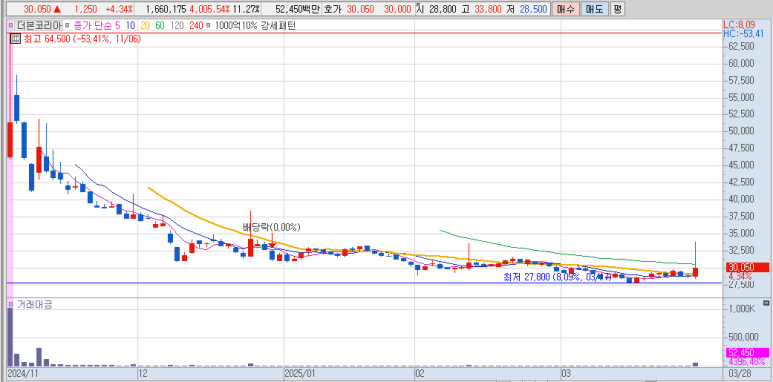Click the 매도 (sell) button
The height and width of the screenshot is (382, 773).
[594, 9]
